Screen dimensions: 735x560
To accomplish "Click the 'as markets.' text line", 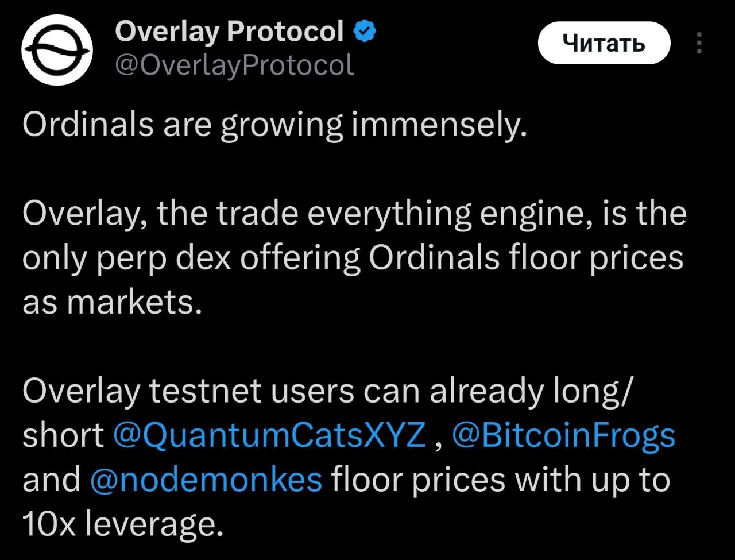I will coord(113,302).
